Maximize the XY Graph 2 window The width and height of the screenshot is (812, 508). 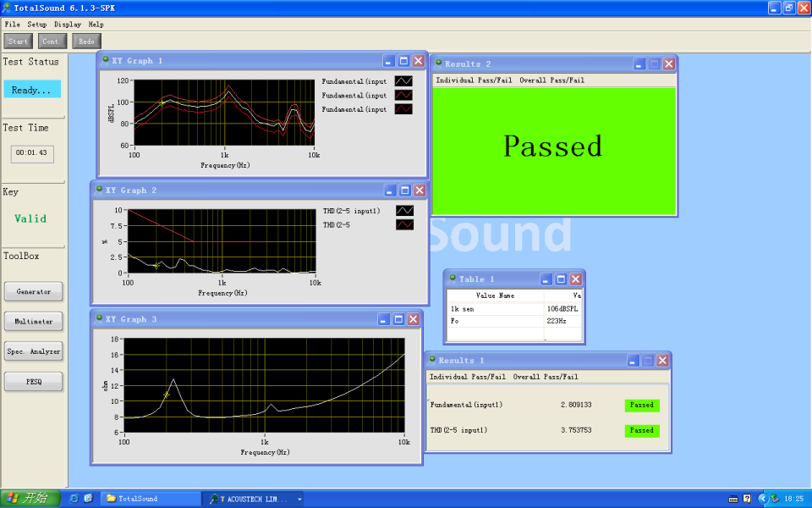[404, 190]
